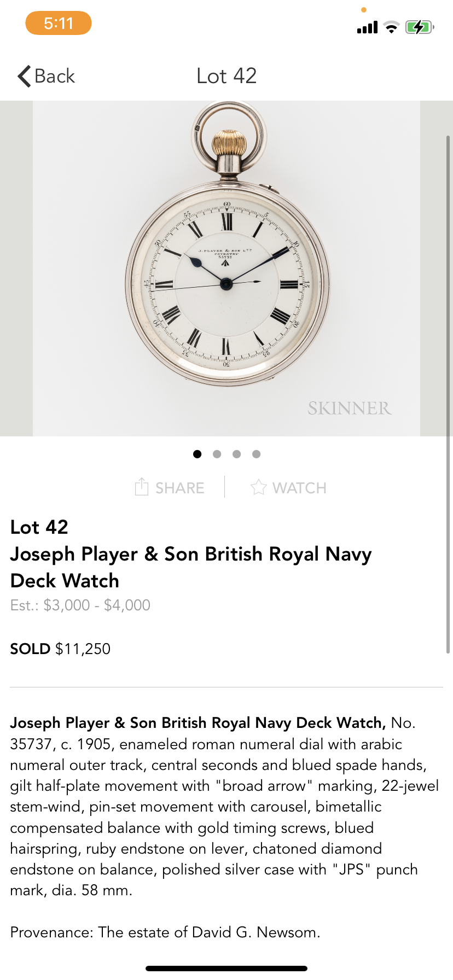Open the pocket watch photo
This screenshot has width=453, height=980.
click(x=226, y=268)
